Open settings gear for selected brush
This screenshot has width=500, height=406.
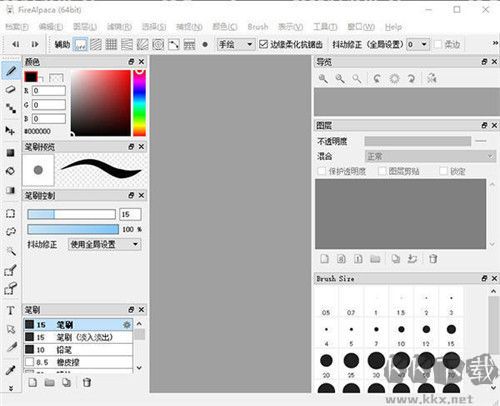[127, 325]
